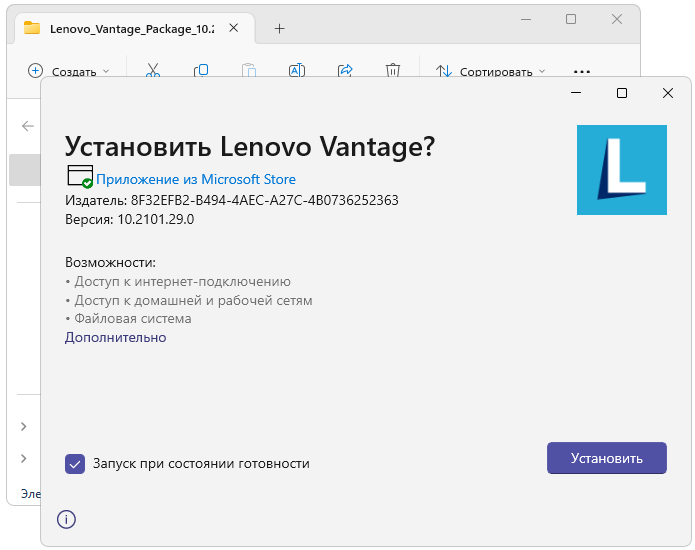Click the Paste clipboard icon
This screenshot has width=695, height=550.
click(249, 71)
